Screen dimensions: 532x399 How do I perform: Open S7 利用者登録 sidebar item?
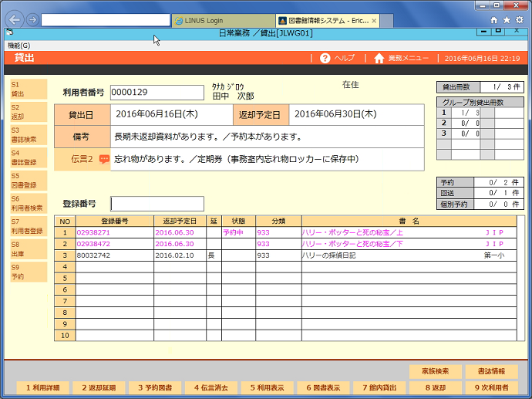[29, 226]
